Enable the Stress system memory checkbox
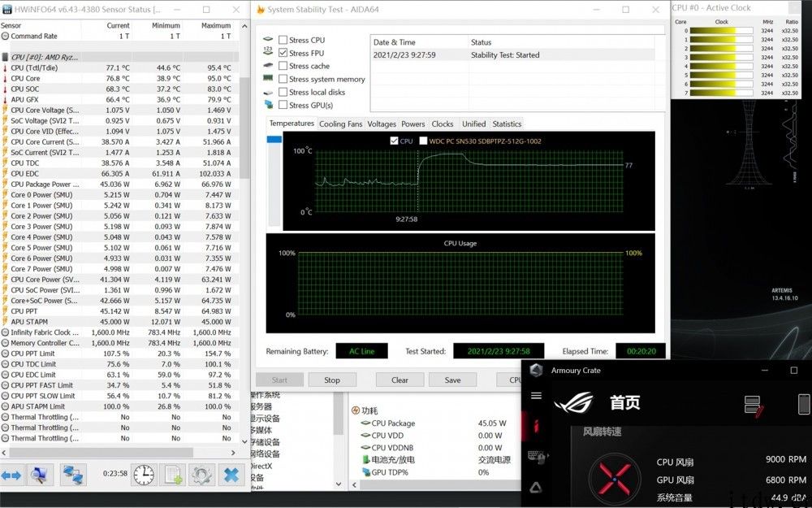812x508 pixels. [283, 79]
